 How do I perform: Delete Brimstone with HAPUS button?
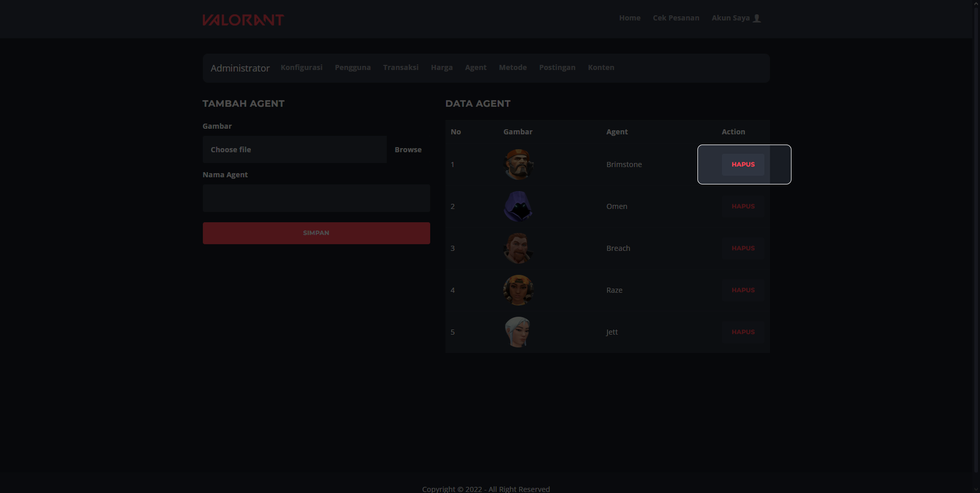point(743,165)
